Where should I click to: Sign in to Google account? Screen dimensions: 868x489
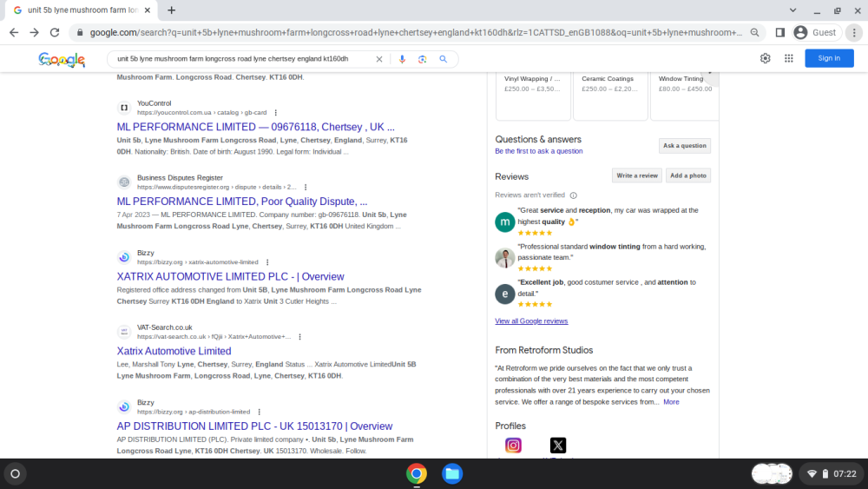829,58
